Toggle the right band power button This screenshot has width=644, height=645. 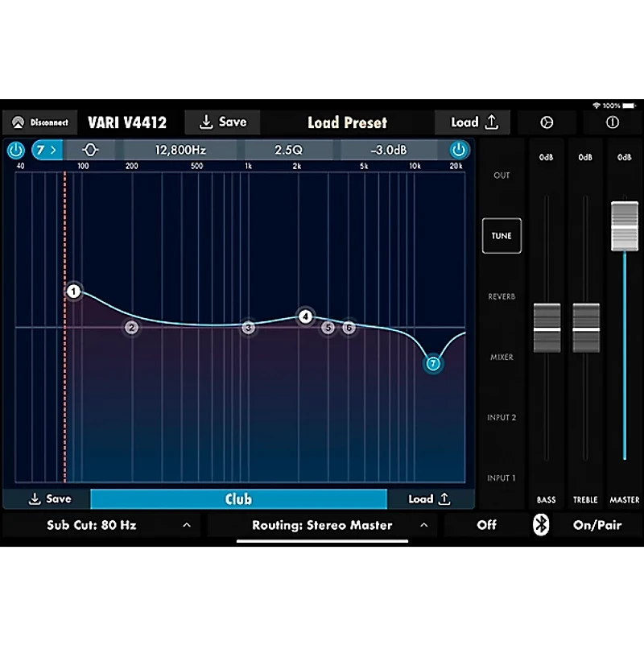click(x=459, y=150)
